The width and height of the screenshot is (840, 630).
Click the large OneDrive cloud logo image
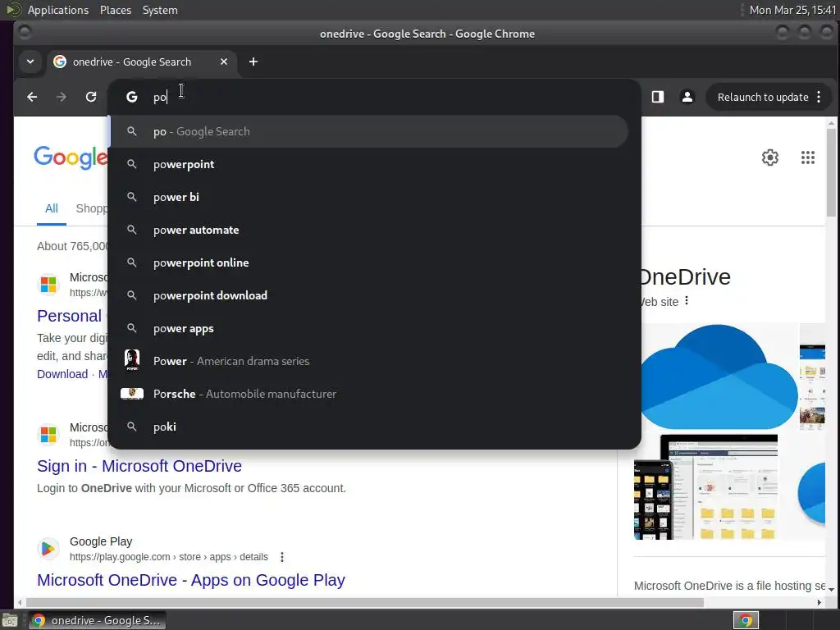click(x=718, y=377)
